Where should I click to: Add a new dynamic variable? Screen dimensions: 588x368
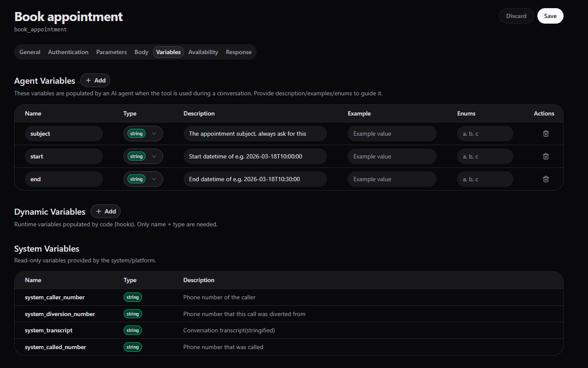tap(106, 211)
